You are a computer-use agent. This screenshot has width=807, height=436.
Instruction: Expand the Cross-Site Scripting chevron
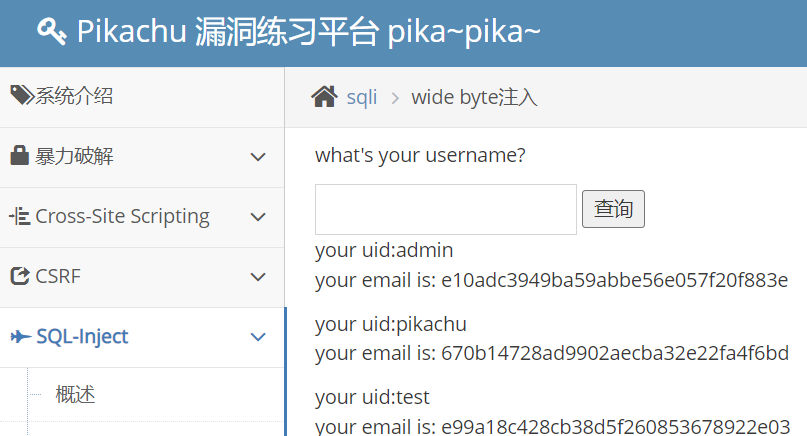[x=258, y=217]
